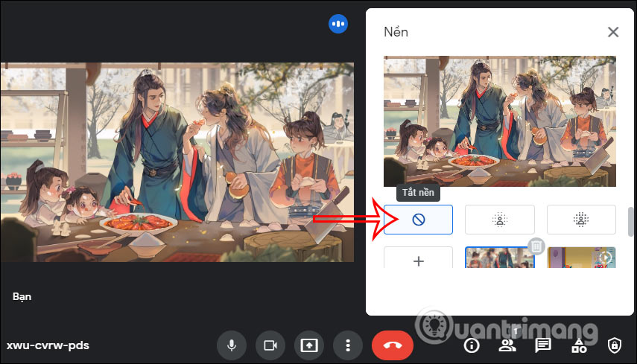637x364 pixels.
Task: Add a custom background image with plus
Action: coord(418,258)
